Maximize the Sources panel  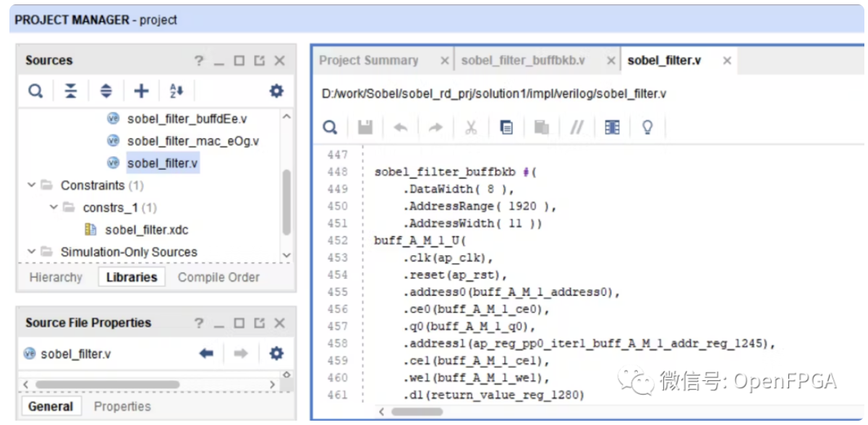[x=239, y=61]
